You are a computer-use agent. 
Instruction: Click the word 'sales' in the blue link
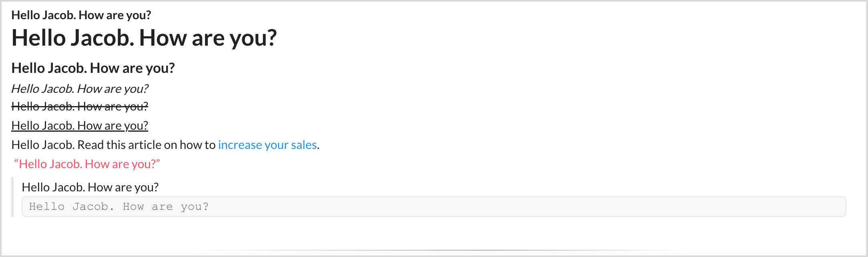[304, 145]
